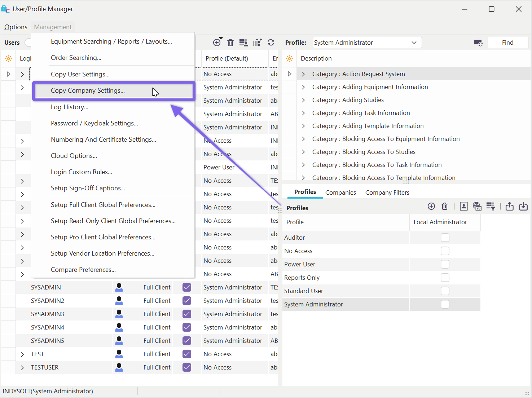Select the Standard User profile row

click(304, 291)
